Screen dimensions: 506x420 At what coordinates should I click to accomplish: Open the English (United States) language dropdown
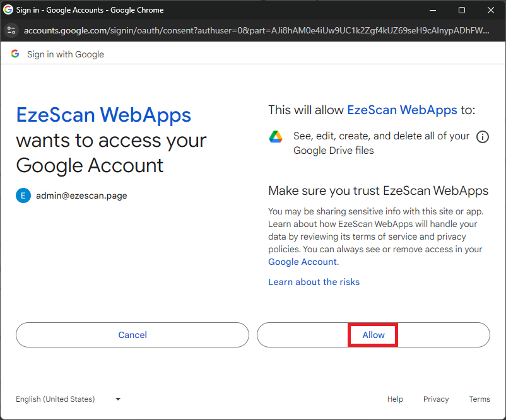tap(68, 399)
